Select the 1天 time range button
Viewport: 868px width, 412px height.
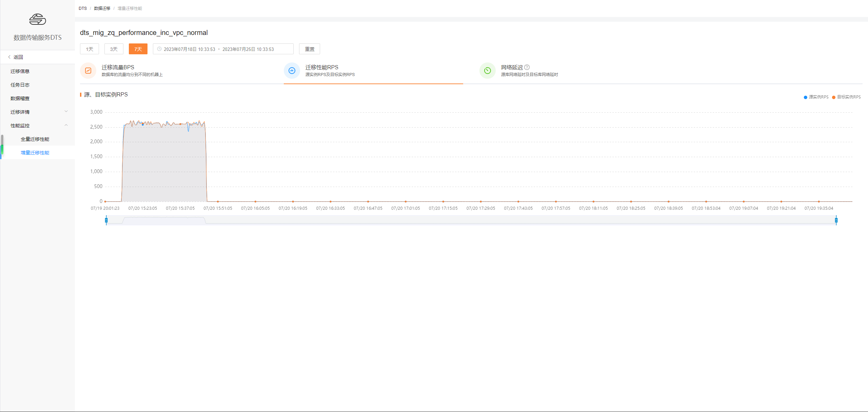[90, 49]
